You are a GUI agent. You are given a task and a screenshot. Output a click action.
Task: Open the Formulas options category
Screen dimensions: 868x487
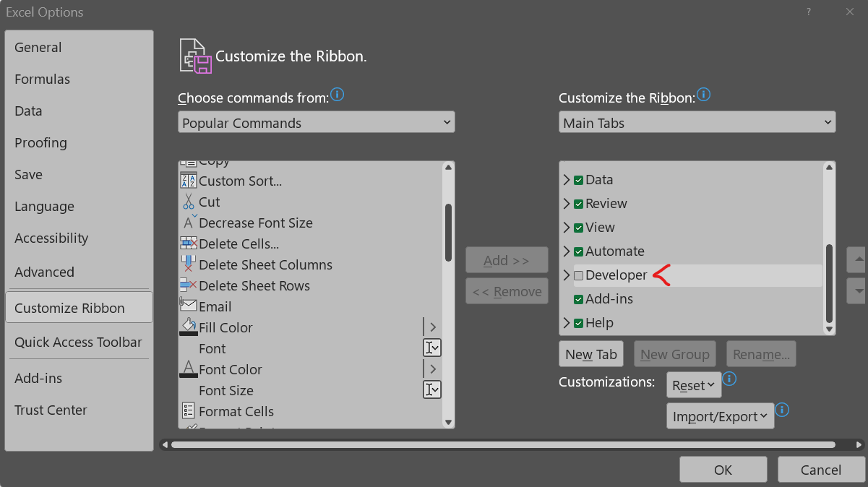point(79,79)
